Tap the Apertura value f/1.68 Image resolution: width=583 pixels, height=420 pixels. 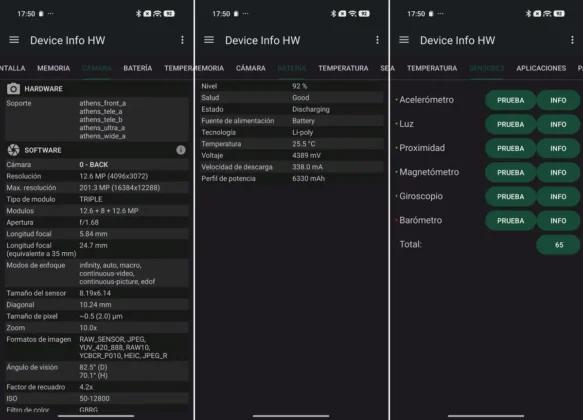coord(89,222)
